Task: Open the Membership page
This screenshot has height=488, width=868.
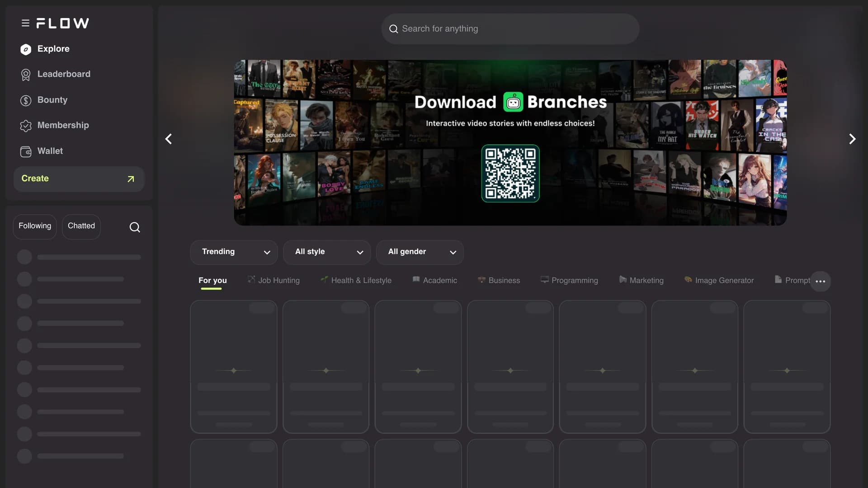Action: [x=63, y=126]
